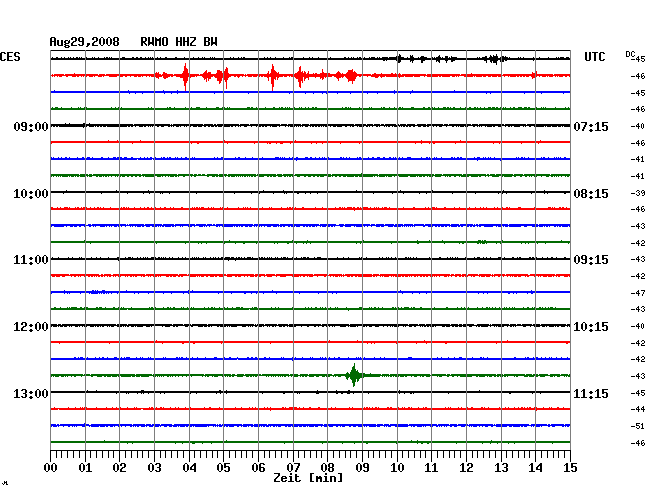Click the DC column header
650x494 pixels.
630,54
